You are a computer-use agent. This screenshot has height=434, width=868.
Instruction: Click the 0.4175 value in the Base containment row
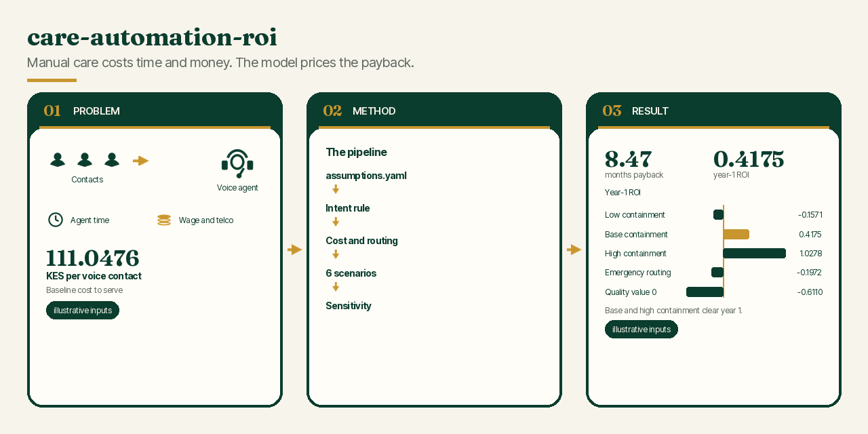click(x=810, y=235)
